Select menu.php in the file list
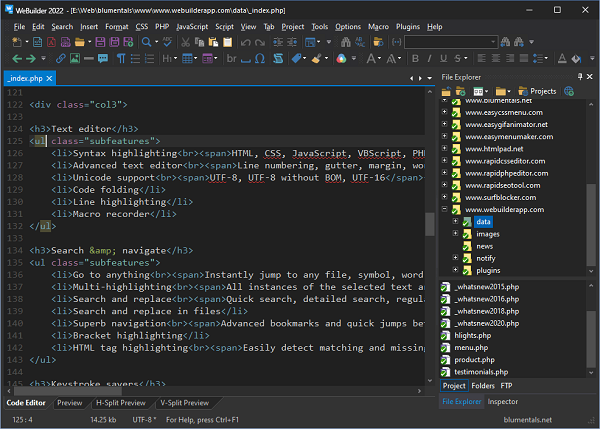This screenshot has width=600, height=429. click(473, 349)
